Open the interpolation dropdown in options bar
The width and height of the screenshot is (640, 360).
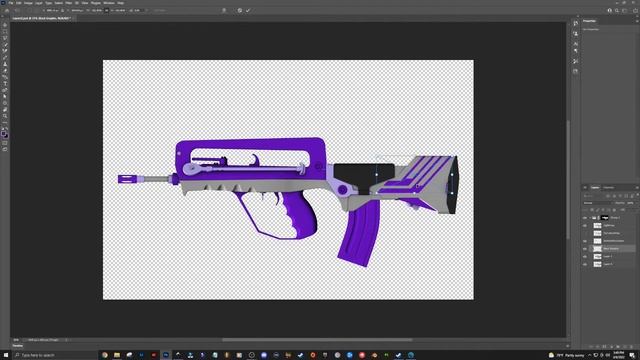[x=160, y=11]
